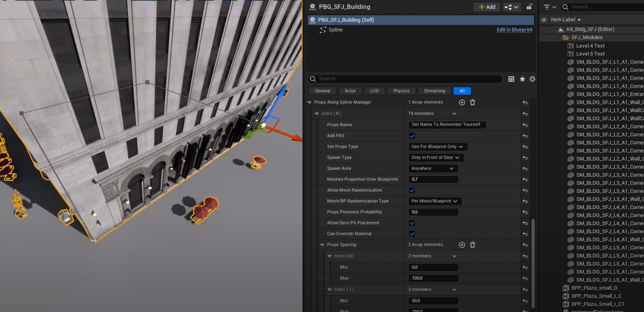
Task: Toggle the Details panel lock icon
Action: (x=529, y=7)
